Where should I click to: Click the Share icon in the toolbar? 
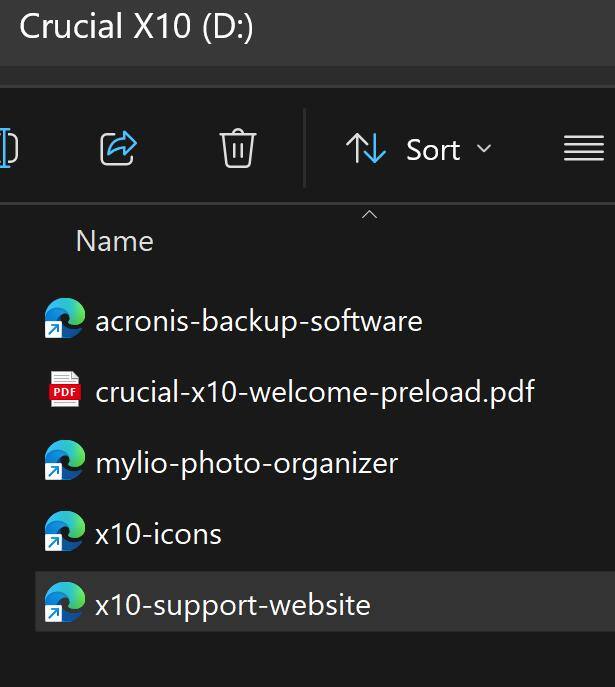click(119, 149)
